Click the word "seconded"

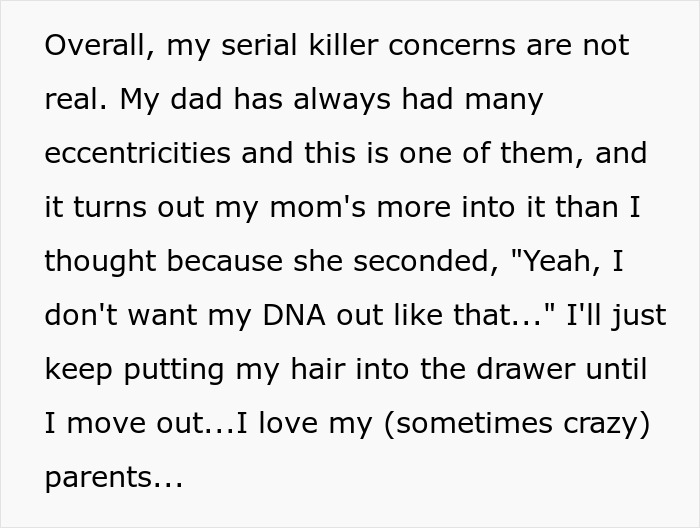(419, 261)
